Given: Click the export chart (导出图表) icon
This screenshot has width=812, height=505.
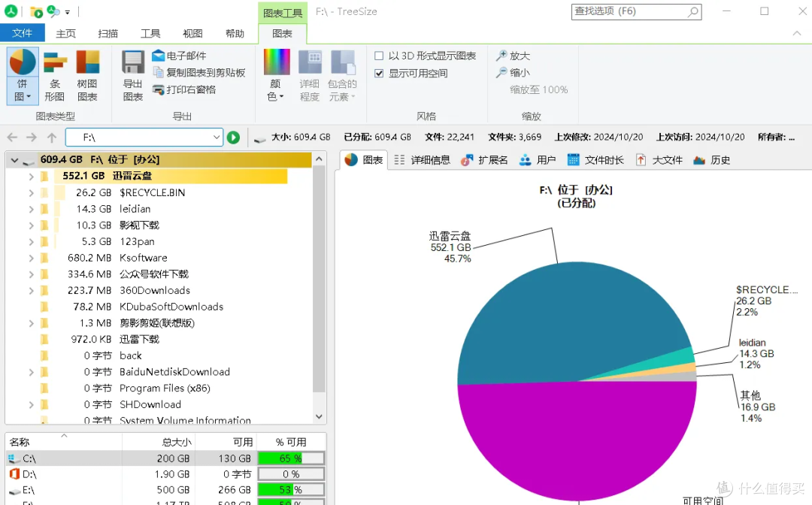Looking at the screenshot, I should 133,76.
